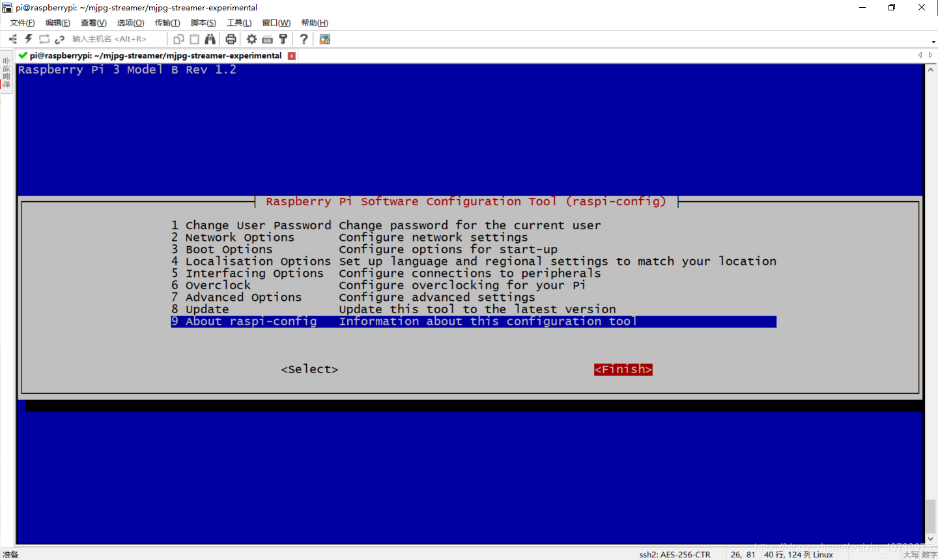Open the 编辑(E) menu
Viewport: 938px width, 560px height.
pyautogui.click(x=58, y=23)
